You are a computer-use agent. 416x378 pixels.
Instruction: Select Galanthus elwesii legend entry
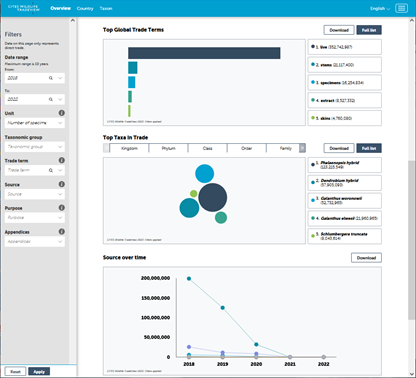click(344, 218)
